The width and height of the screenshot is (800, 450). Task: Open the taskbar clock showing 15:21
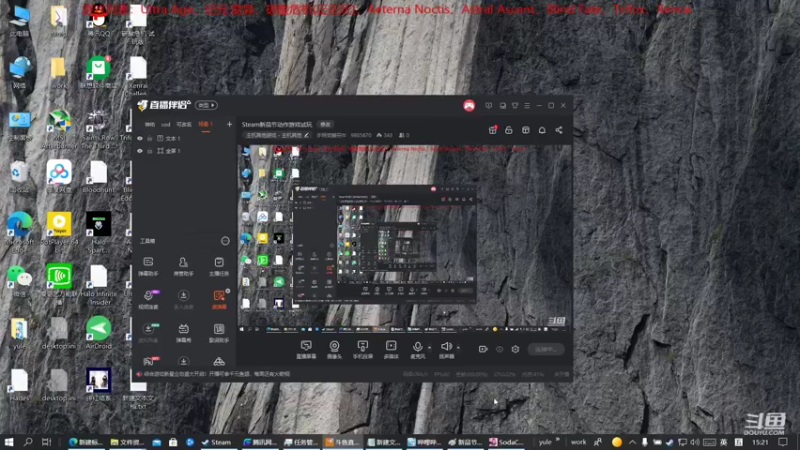coord(760,442)
